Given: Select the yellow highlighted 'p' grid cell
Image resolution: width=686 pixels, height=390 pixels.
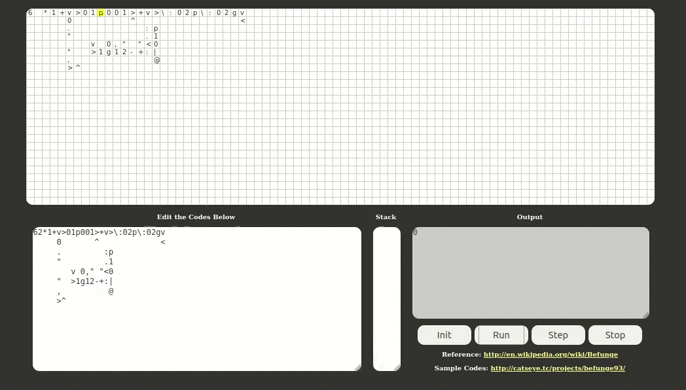Looking at the screenshot, I should click(101, 13).
